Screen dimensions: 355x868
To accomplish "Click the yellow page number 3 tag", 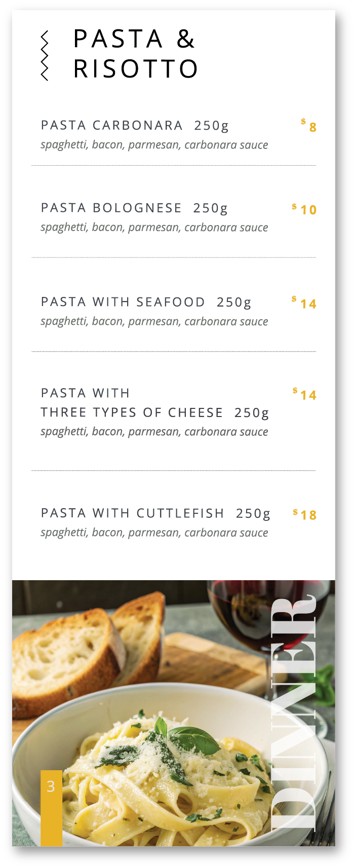I will point(51,808).
